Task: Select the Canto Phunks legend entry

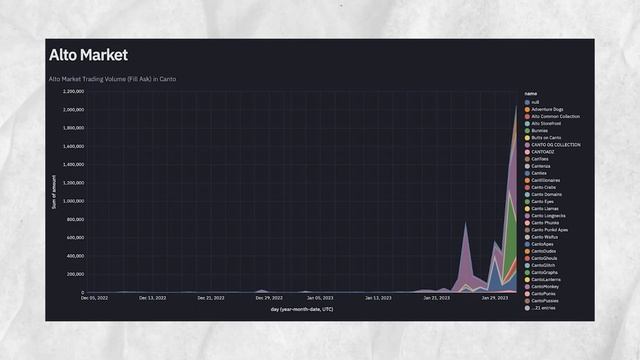Action: [x=542, y=223]
